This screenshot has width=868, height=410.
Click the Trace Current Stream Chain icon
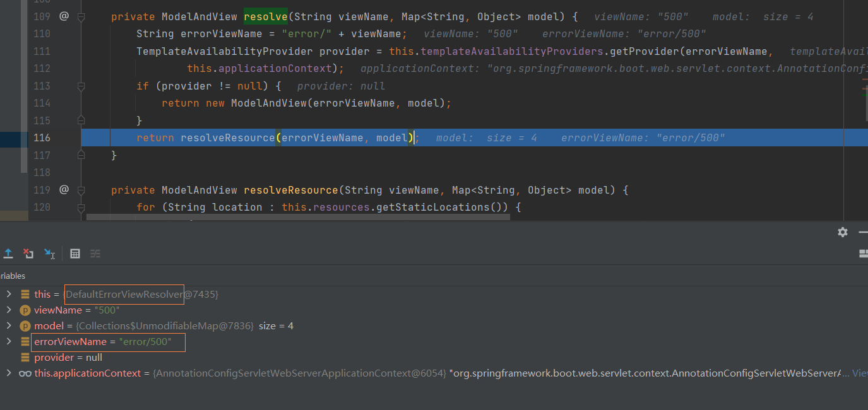95,254
